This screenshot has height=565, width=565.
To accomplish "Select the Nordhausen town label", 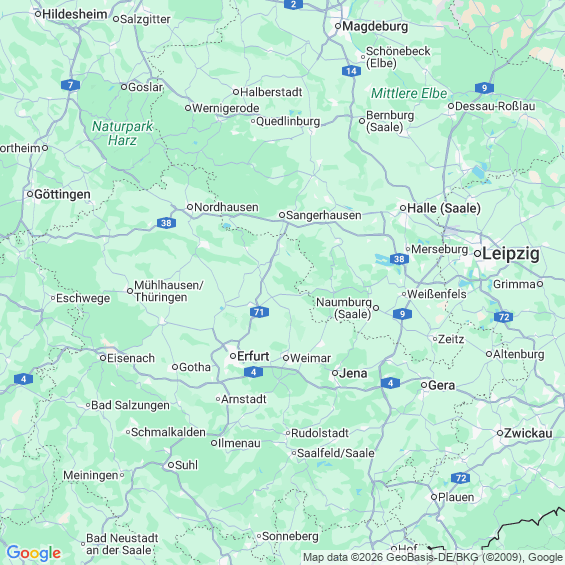I will (x=226, y=207).
